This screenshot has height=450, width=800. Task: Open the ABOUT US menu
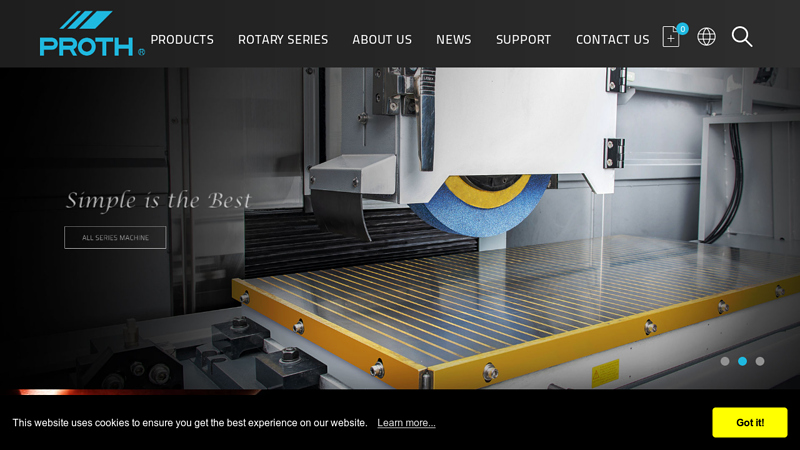click(x=382, y=39)
